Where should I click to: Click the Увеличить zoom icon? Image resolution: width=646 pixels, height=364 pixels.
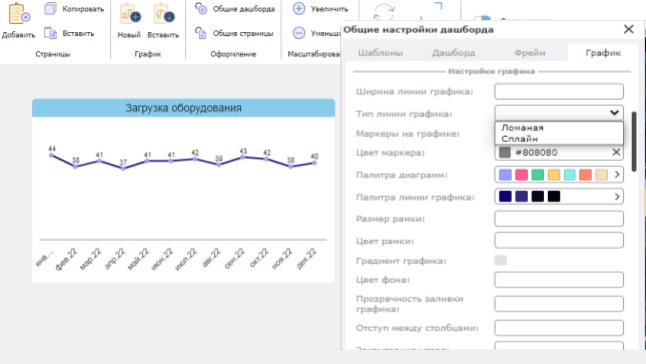point(299,9)
